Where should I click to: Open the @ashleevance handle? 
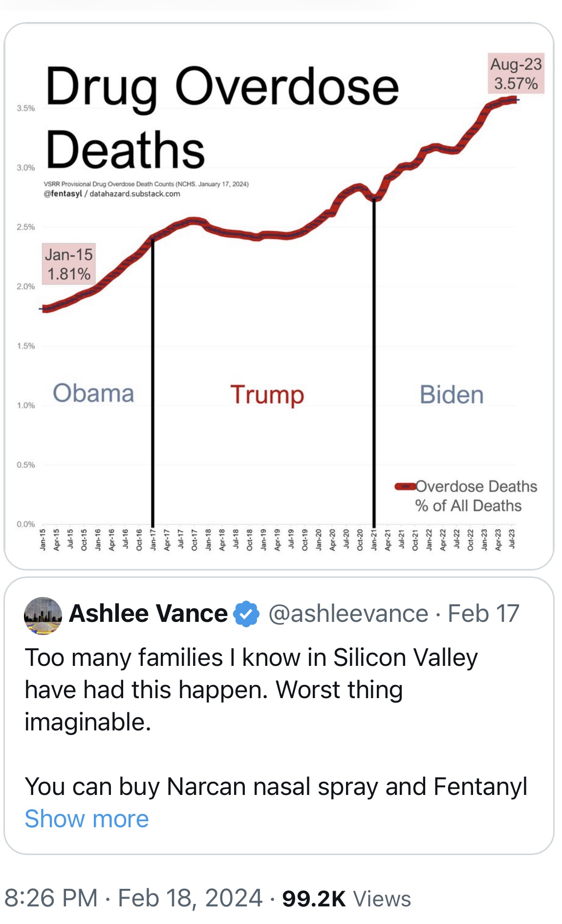(348, 614)
